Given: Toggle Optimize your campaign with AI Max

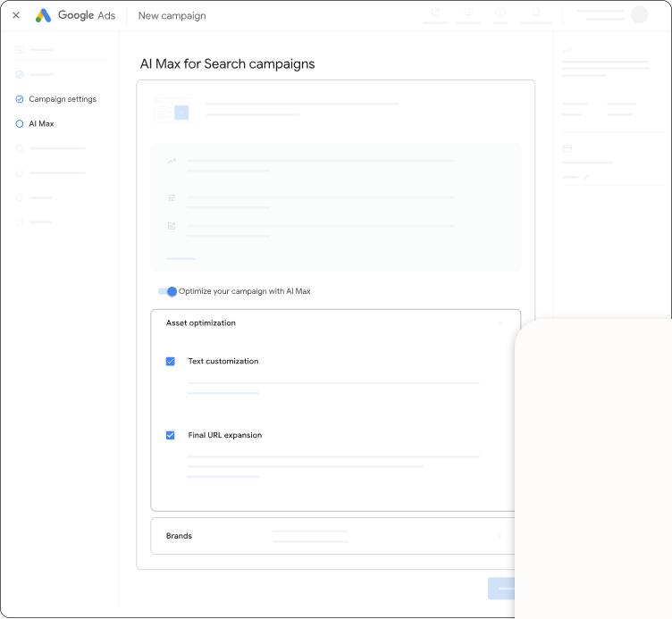Looking at the screenshot, I should tap(168, 291).
